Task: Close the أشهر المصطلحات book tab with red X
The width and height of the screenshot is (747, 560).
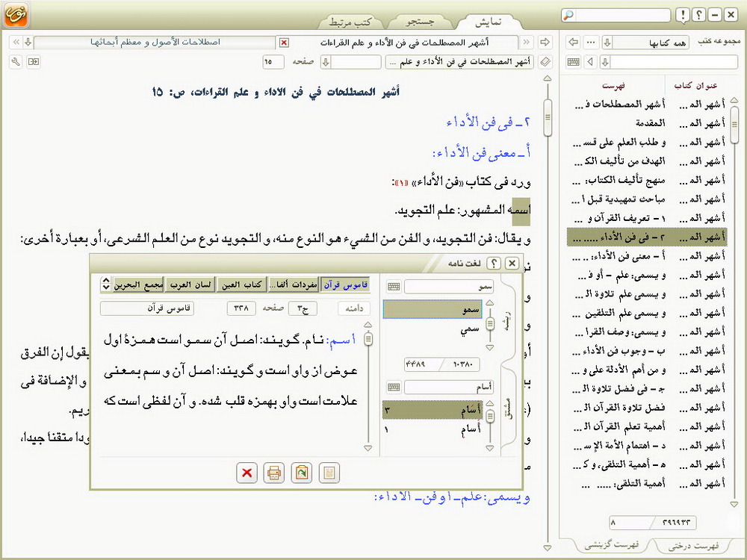Action: [284, 43]
